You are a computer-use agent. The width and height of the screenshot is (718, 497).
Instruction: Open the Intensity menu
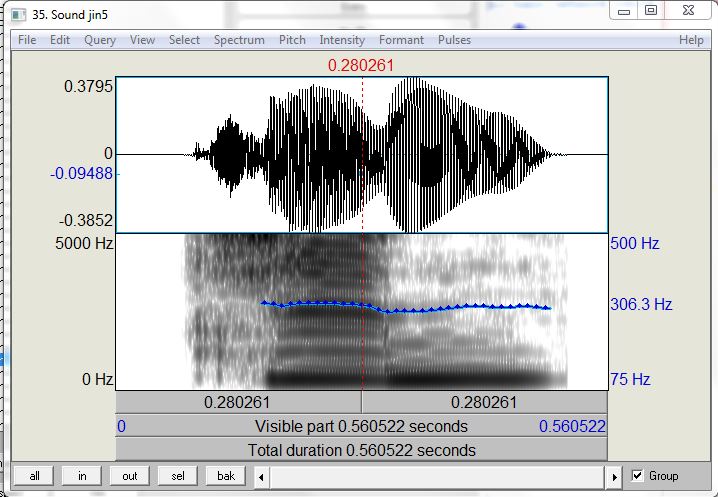[342, 40]
